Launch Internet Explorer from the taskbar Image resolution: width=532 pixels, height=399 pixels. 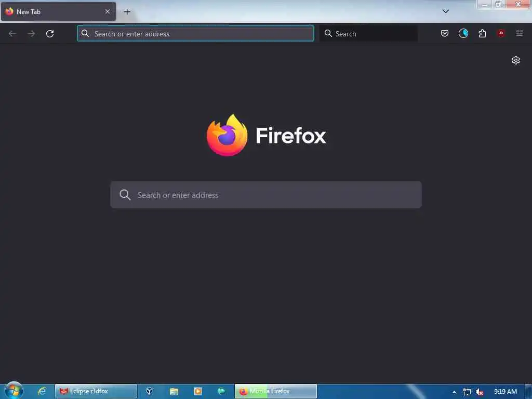coord(42,391)
